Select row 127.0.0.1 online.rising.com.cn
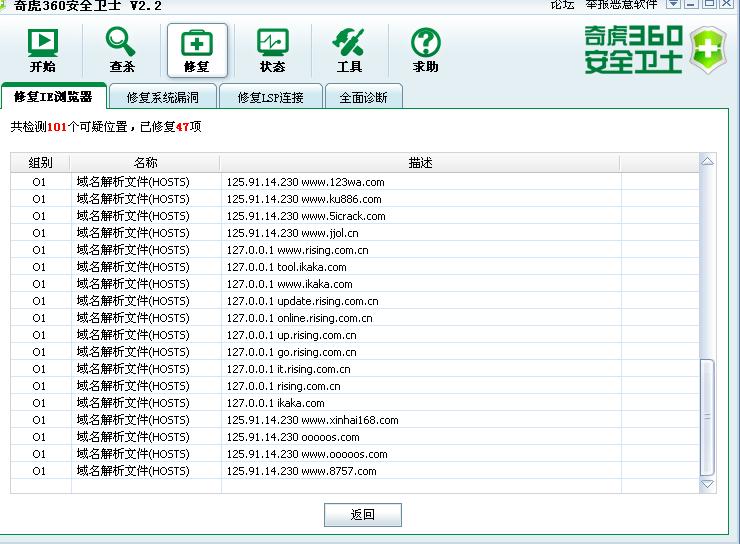740x544 pixels. 355,318
